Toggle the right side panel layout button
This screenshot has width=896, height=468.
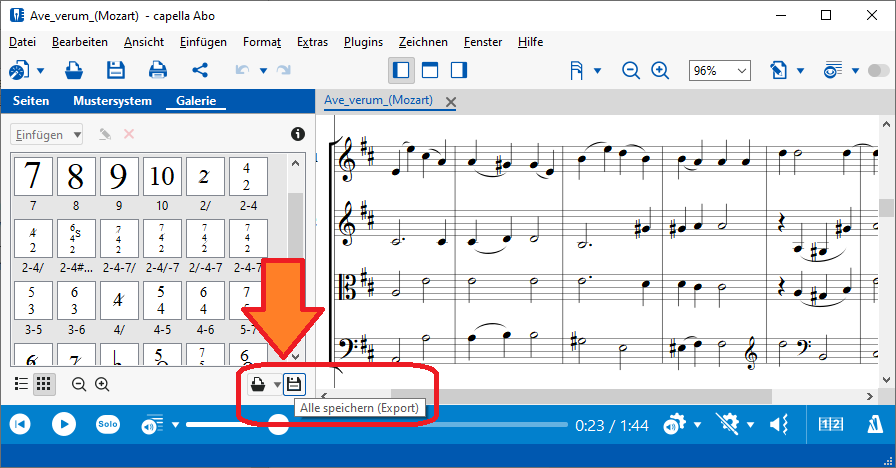coord(459,70)
